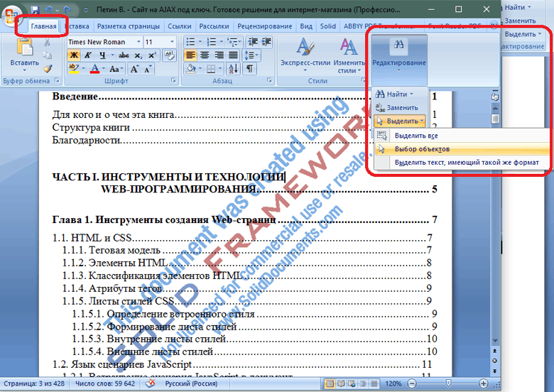Viewport: 554px width, 392px height.
Task: Open shading paint bucket
Action: (191, 68)
